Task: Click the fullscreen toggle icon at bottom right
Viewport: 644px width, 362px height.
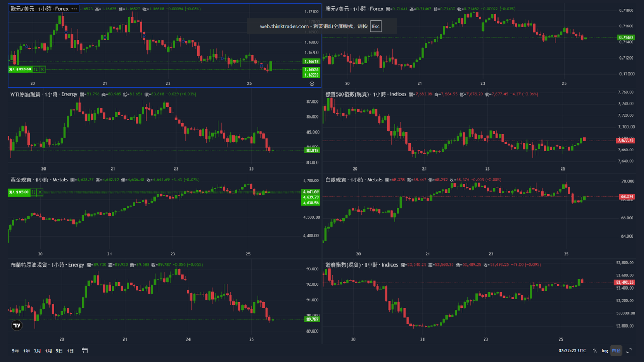Action: tap(630, 351)
